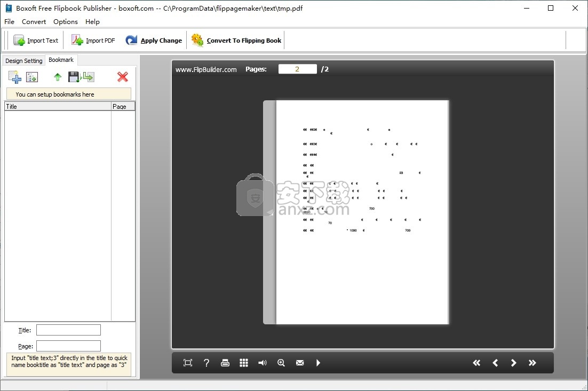Screen dimensions: 588x391
Task: Toggle fullscreen in flipbook toolbar
Action: [x=187, y=363]
